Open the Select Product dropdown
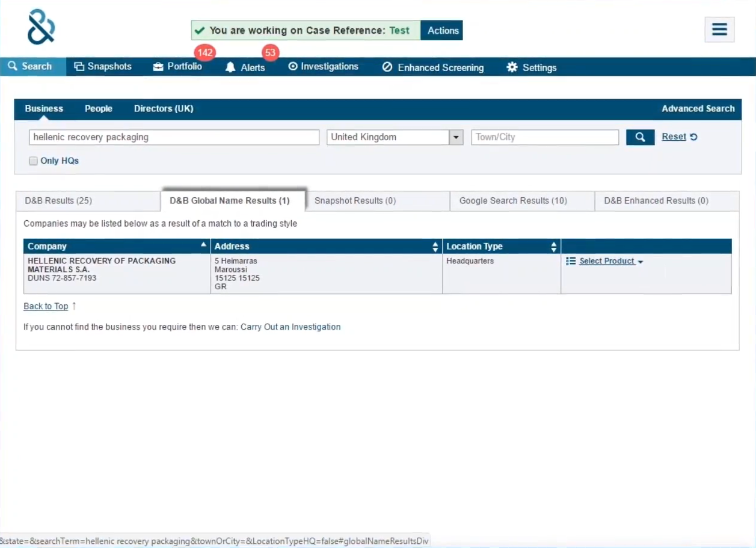Viewport: 756px width, 548px height. pos(606,261)
